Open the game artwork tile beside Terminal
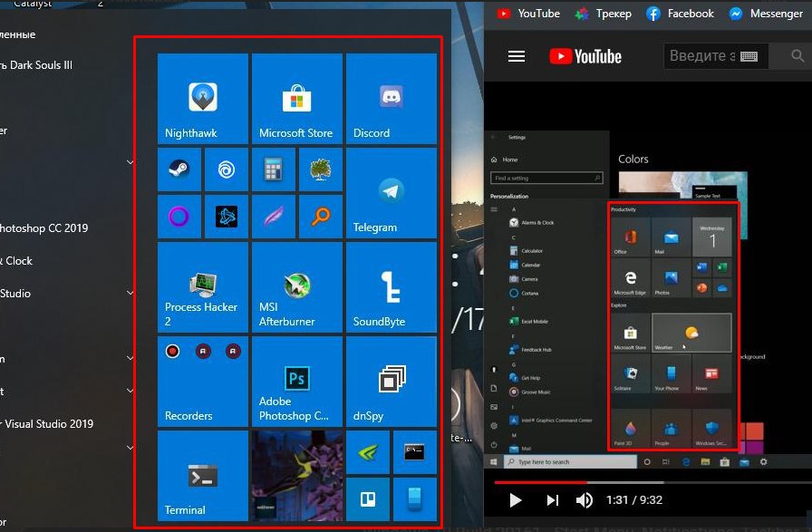The image size is (812, 532). 296,476
